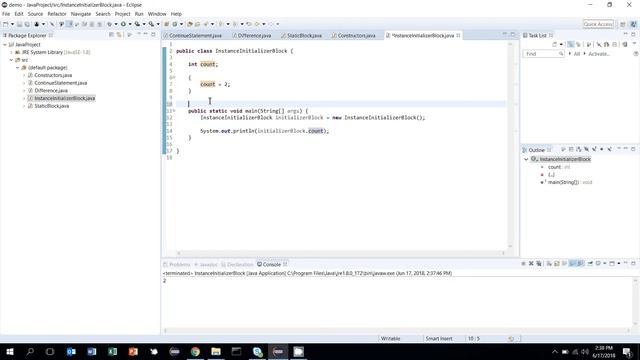The height and width of the screenshot is (360, 640).
Task: Expand the JRE System Library node
Action: point(11,52)
